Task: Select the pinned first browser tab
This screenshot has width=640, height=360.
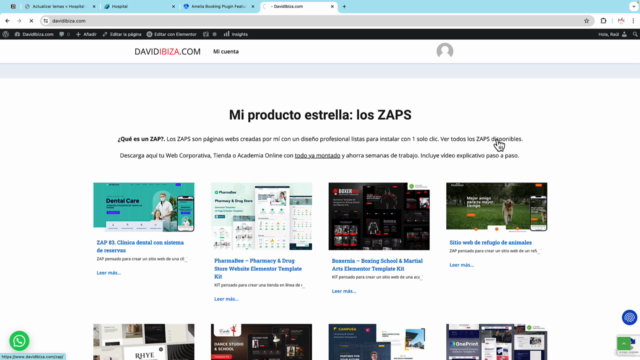Action: 13,7
